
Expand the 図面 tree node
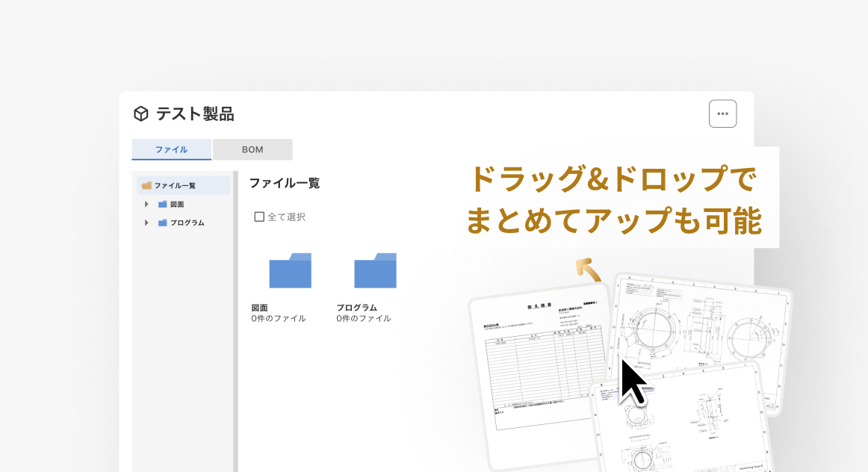click(146, 204)
